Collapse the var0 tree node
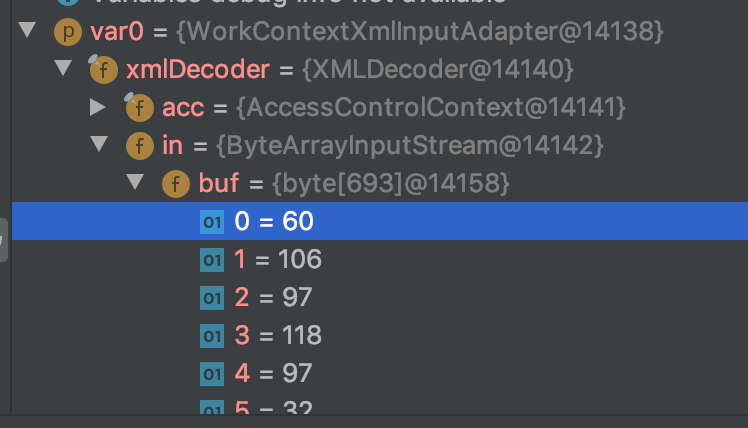This screenshot has width=748, height=428. [27, 30]
